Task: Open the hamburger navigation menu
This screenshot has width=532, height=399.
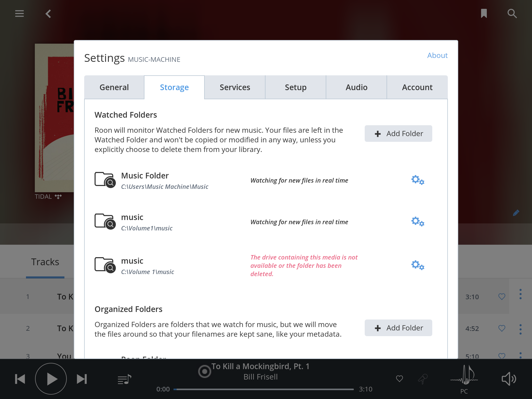Action: [x=19, y=14]
